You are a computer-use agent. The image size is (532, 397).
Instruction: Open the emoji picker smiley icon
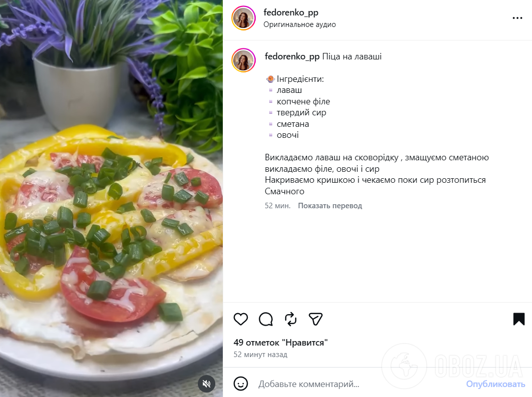(x=241, y=384)
